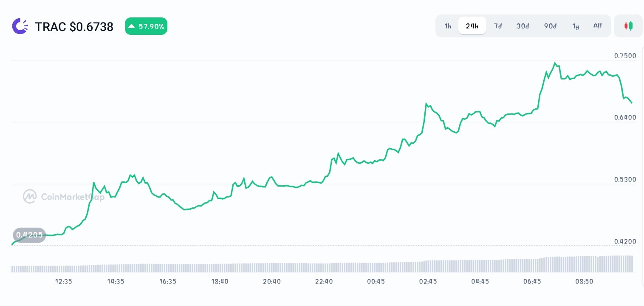644x306 pixels.
Task: Click the 06:45 time label
Action: tap(532, 281)
